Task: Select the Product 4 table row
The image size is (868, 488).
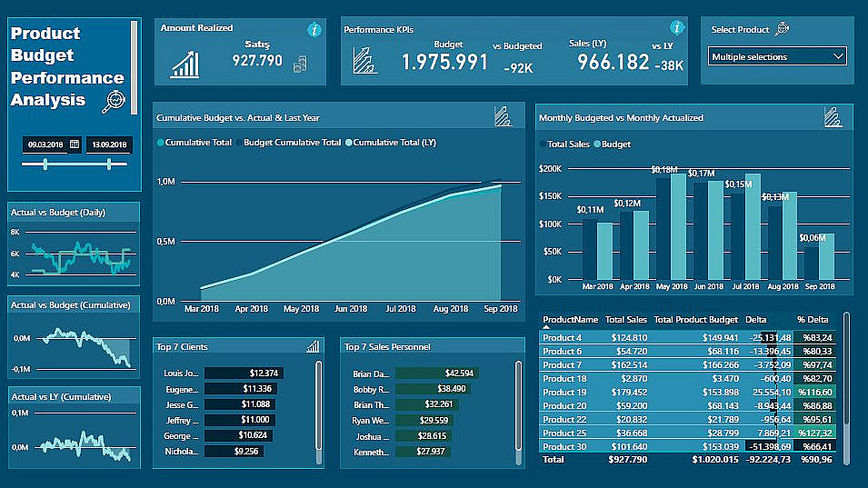Action: 687,337
